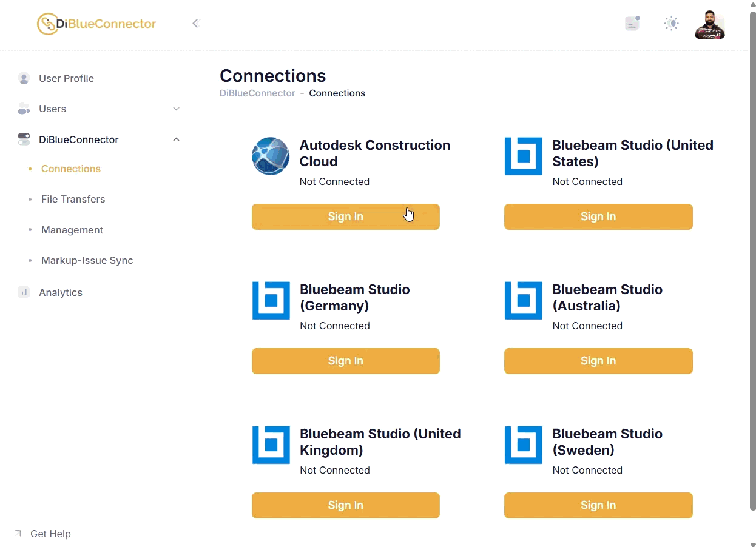Sign In to Bluebeam Studio (United States)
The image size is (756, 547).
tap(598, 216)
